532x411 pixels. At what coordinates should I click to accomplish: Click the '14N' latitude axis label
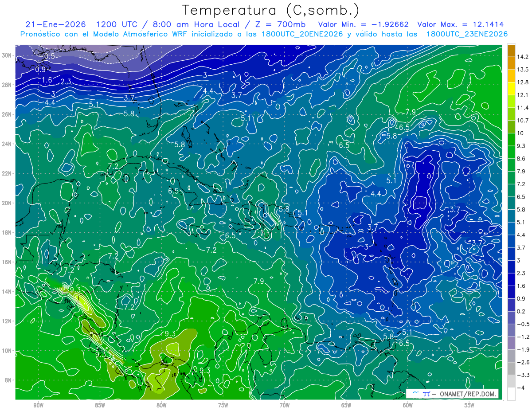click(x=8, y=292)
